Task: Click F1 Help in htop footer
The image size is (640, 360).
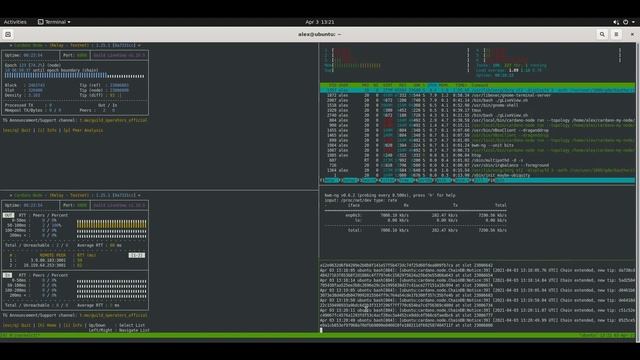Action: point(330,180)
